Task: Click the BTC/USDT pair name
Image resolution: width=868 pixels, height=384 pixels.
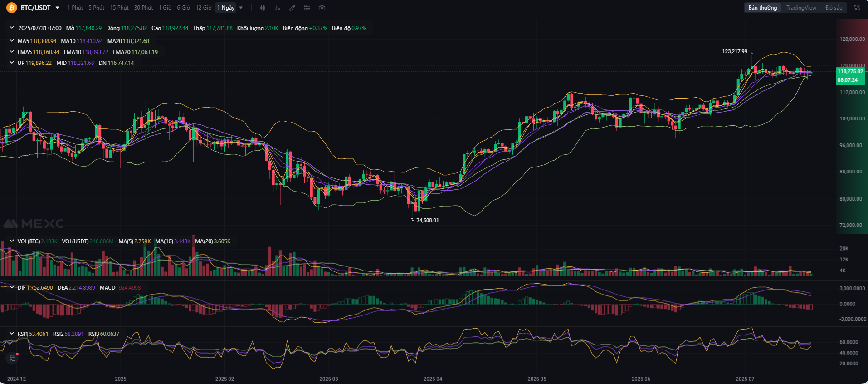Action: [x=35, y=8]
